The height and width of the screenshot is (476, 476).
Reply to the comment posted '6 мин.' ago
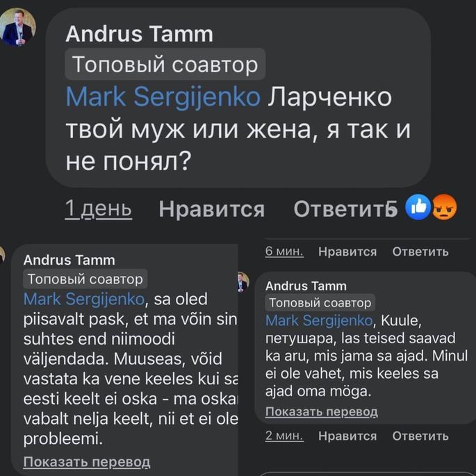pos(420,252)
